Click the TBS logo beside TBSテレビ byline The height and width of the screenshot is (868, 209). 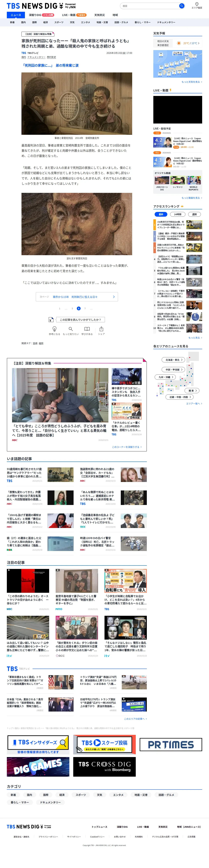[x=24, y=53]
